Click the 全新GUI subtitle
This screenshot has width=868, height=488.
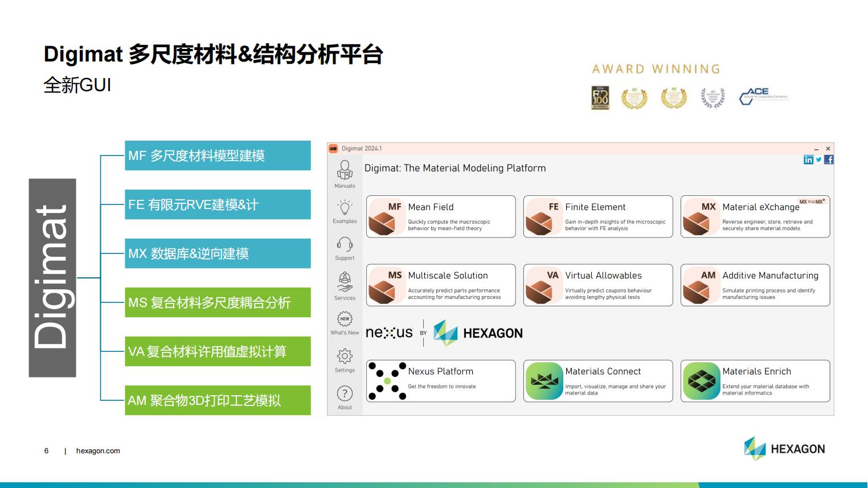point(77,85)
